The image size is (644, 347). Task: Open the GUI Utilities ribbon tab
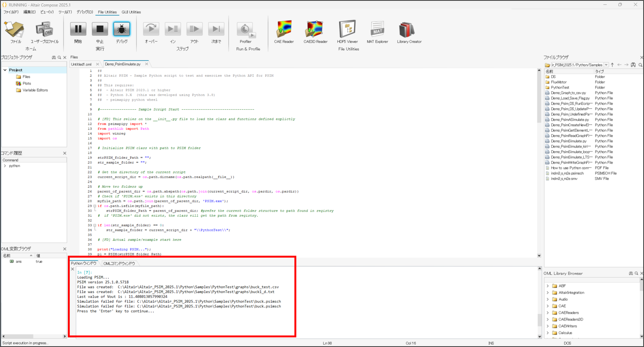(131, 12)
